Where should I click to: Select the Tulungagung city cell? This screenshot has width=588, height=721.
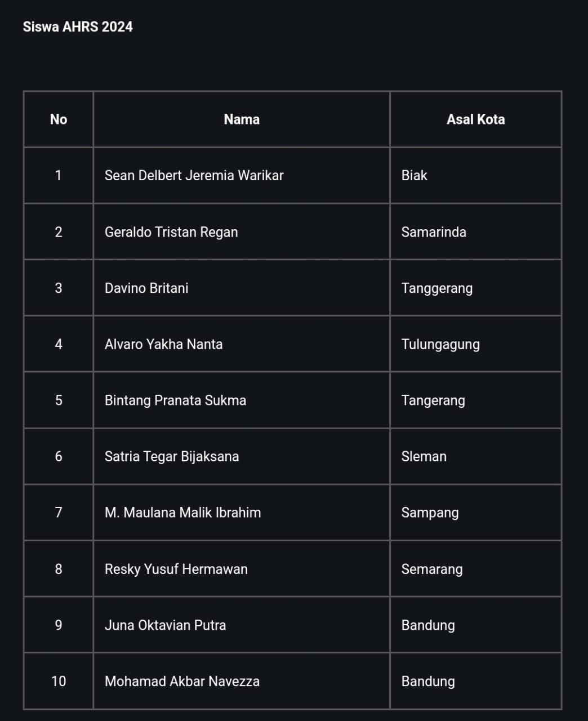click(x=476, y=344)
